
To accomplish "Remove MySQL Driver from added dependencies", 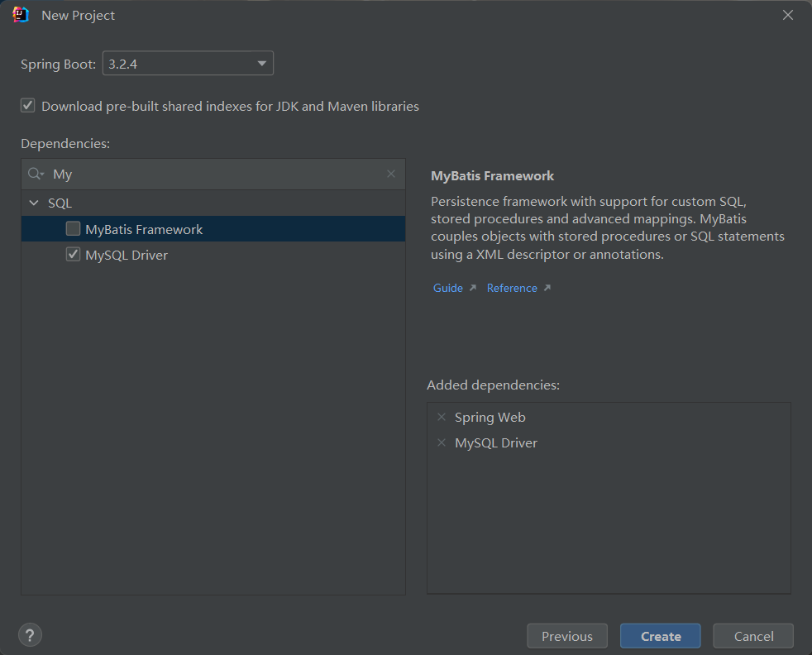I will tap(441, 442).
